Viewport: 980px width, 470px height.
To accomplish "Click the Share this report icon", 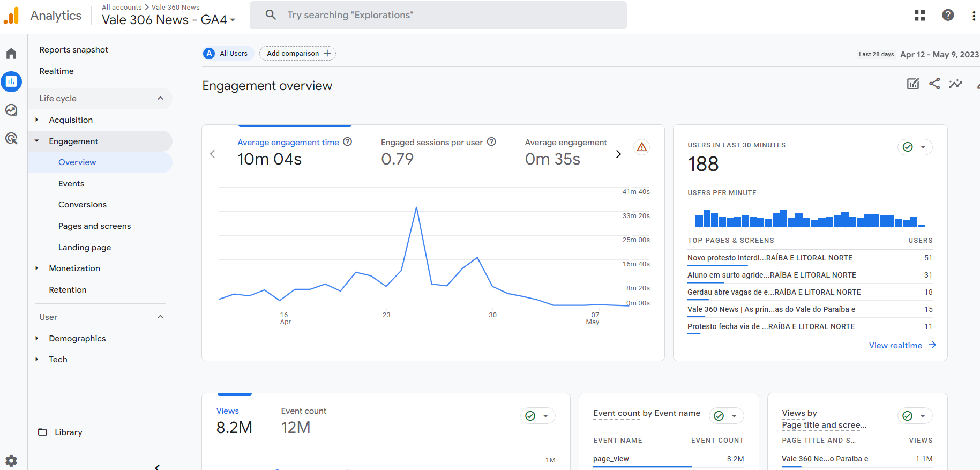I will point(934,84).
